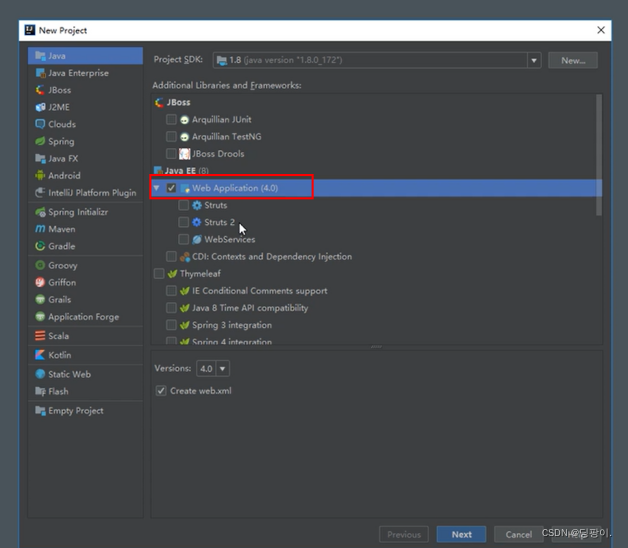The width and height of the screenshot is (628, 548).
Task: Check IE Conditional Comments support checkbox
Action: pyautogui.click(x=171, y=291)
